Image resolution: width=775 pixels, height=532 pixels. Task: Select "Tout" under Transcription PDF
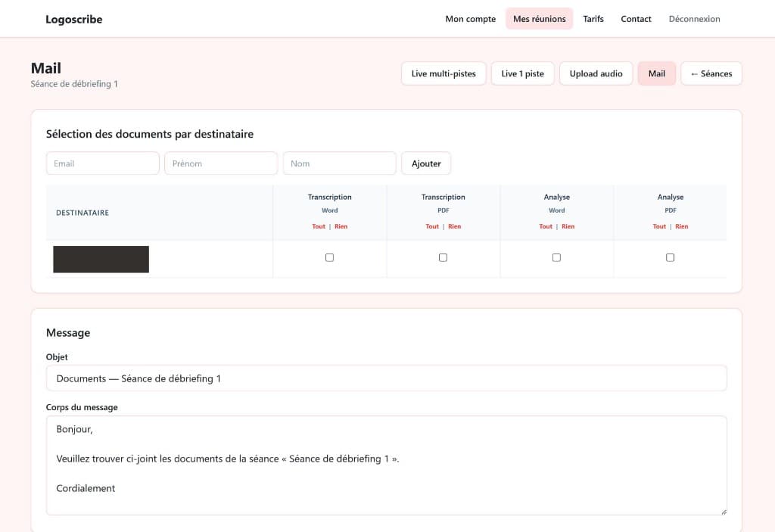(431, 226)
